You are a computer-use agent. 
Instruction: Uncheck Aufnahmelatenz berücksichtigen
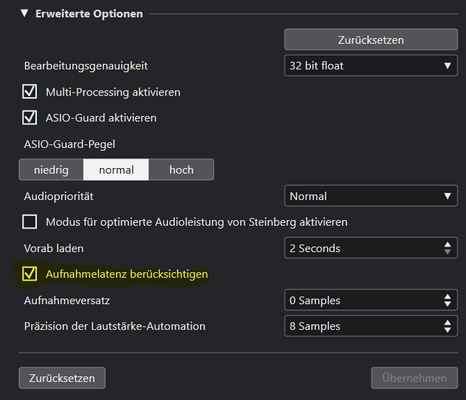29,274
